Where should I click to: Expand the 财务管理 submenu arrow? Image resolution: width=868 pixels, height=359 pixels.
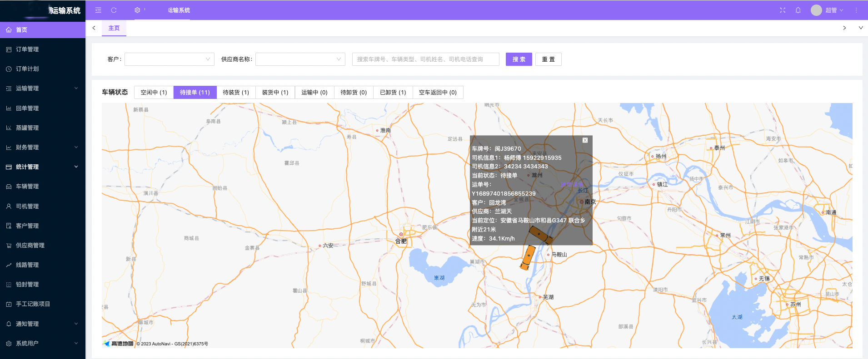[x=76, y=147]
